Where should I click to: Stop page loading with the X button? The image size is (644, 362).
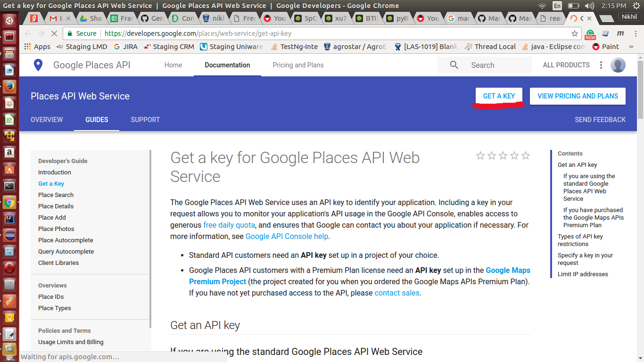point(53,33)
